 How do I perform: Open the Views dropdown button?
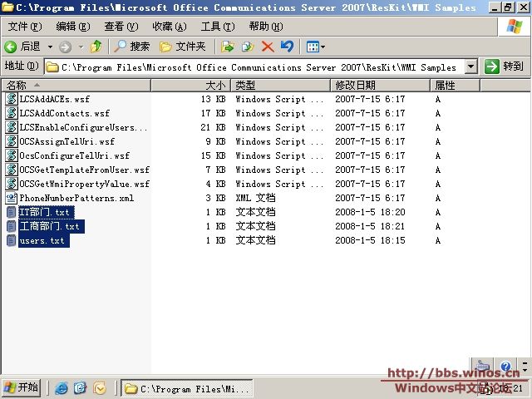[316, 47]
